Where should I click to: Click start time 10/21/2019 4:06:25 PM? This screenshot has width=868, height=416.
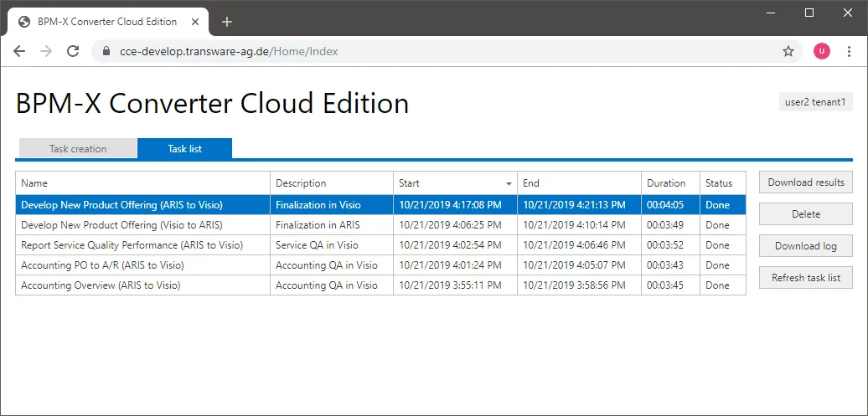coord(455,225)
